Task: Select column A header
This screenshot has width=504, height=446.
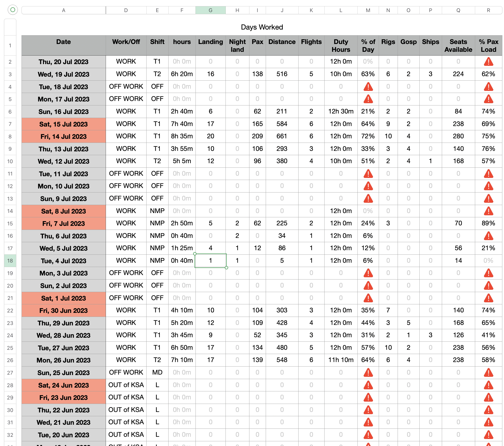Action: tap(64, 10)
